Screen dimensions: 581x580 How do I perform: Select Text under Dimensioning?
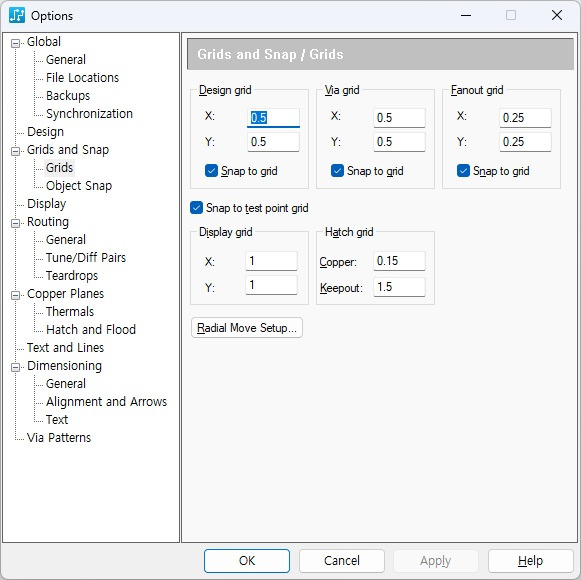point(57,420)
